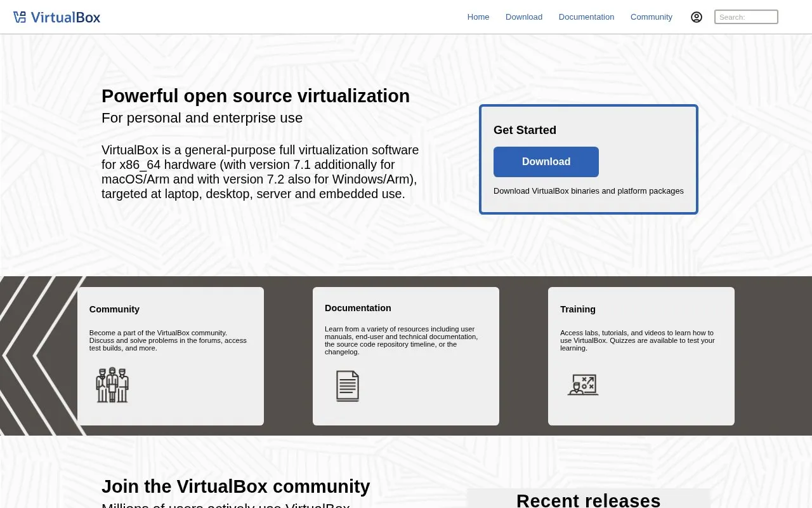This screenshot has height=508, width=812.
Task: Click the VirtualBox logo in the header
Action: pos(56,17)
